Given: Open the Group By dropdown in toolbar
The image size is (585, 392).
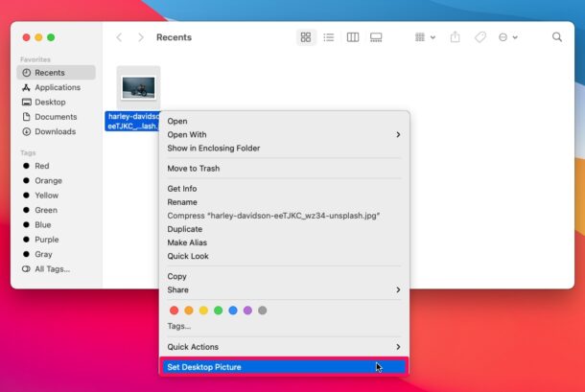Looking at the screenshot, I should coord(425,37).
